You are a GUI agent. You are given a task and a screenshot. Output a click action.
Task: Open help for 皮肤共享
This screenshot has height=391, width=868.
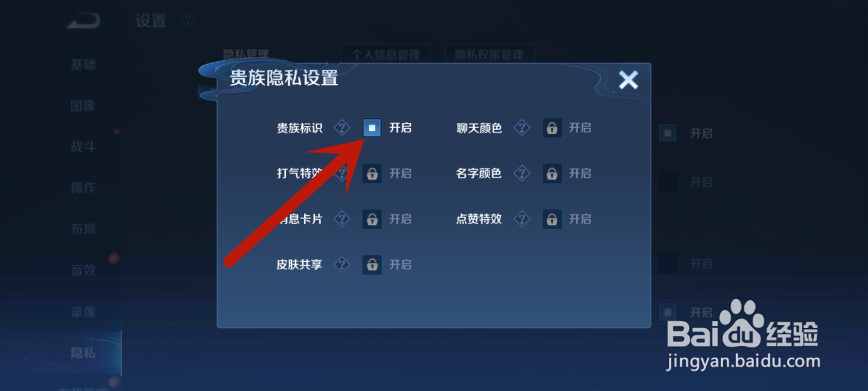(342, 264)
